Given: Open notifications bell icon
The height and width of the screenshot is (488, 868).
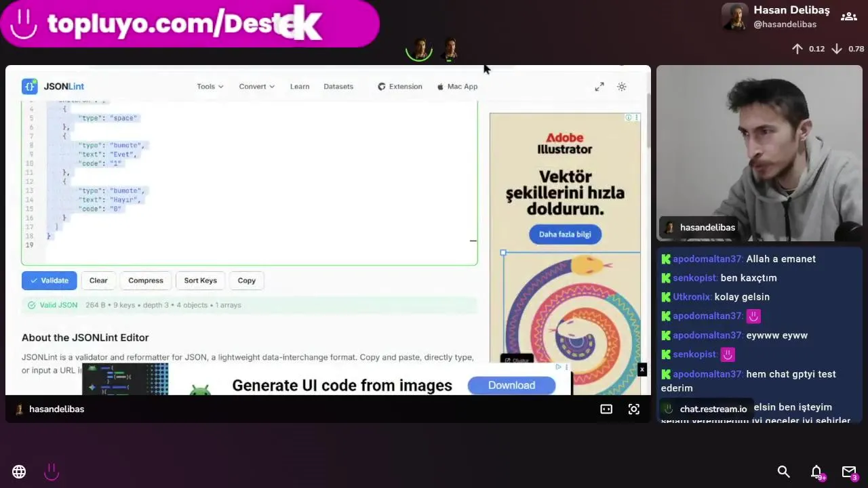Looking at the screenshot, I should coord(816,472).
